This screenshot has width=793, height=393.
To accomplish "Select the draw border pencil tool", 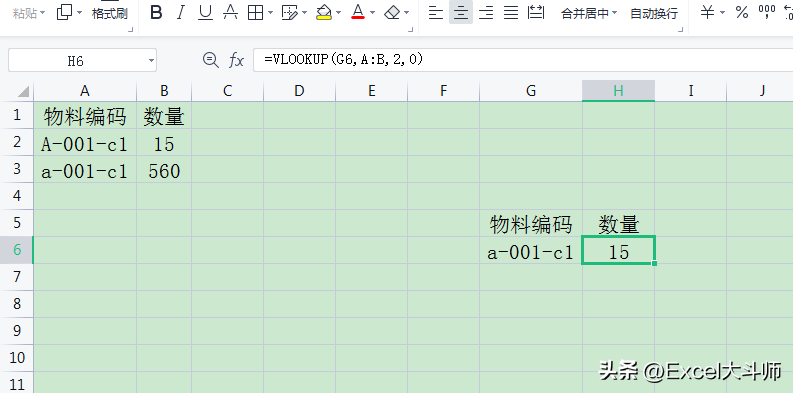I will [x=289, y=13].
